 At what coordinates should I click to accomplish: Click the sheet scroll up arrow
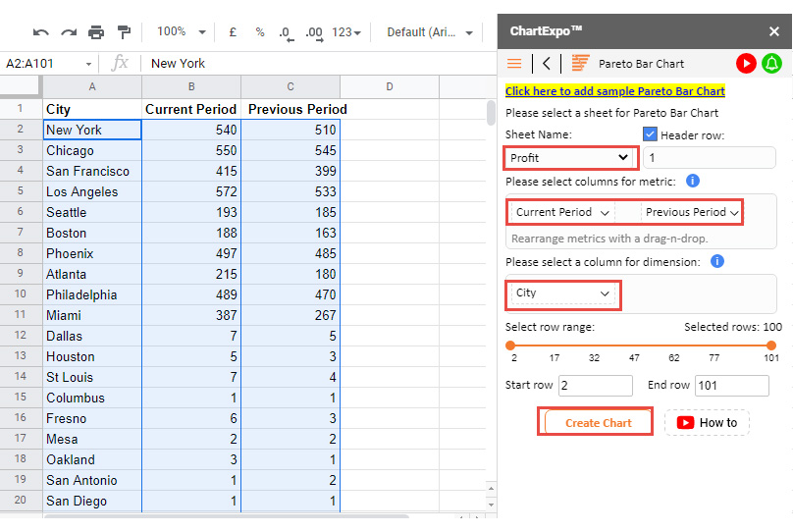point(491,489)
